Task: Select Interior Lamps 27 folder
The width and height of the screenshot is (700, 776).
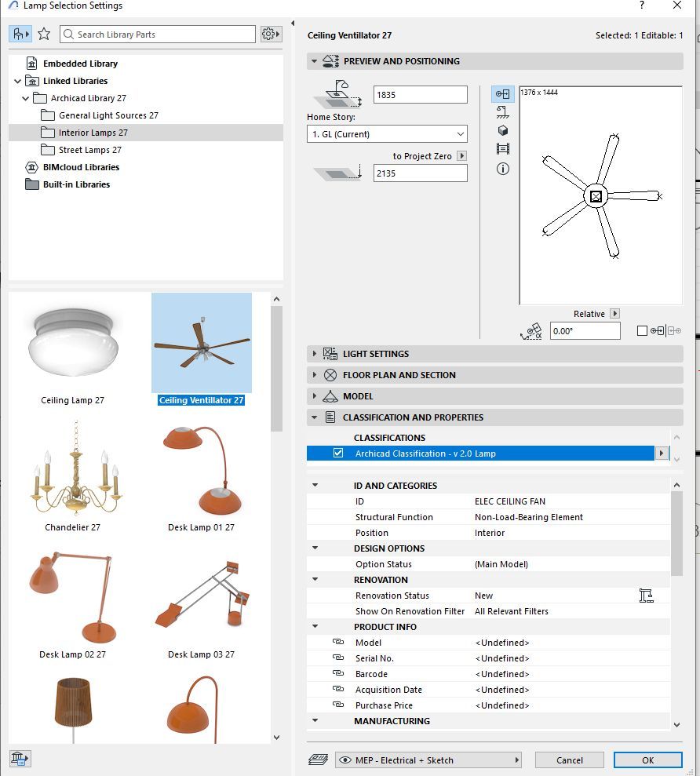Action: point(93,133)
